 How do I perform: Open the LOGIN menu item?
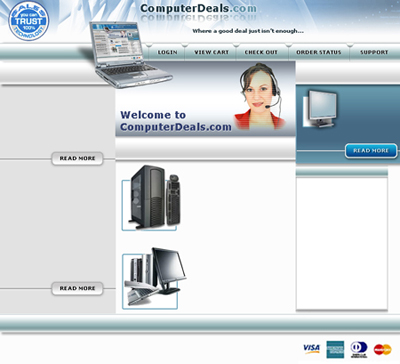point(167,52)
